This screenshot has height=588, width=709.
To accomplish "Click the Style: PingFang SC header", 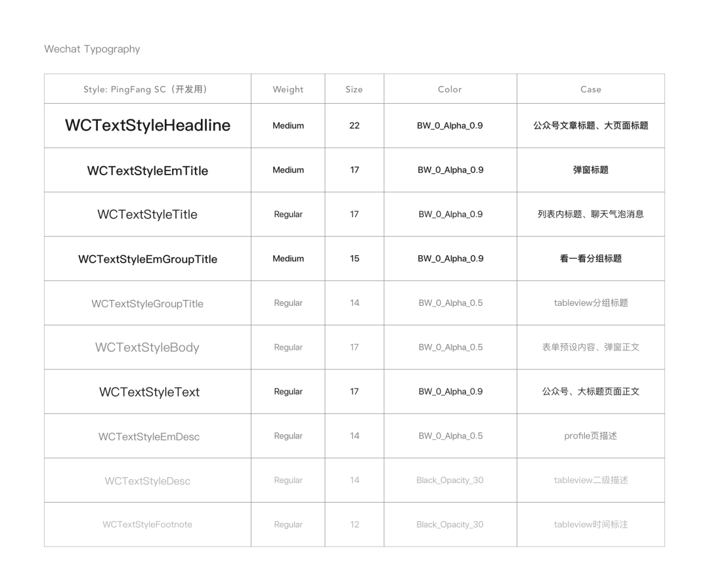I will [145, 89].
